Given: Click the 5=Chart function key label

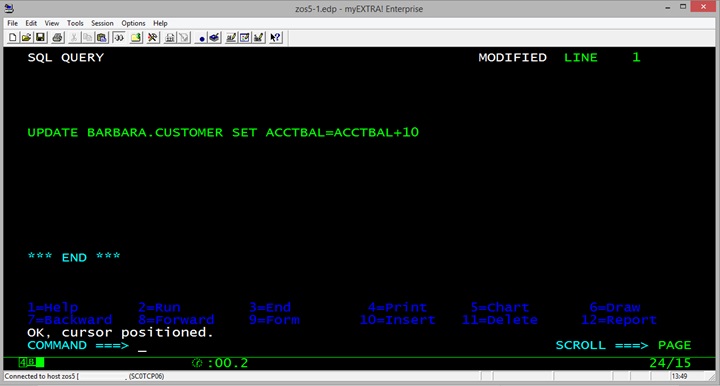Looking at the screenshot, I should pos(500,307).
